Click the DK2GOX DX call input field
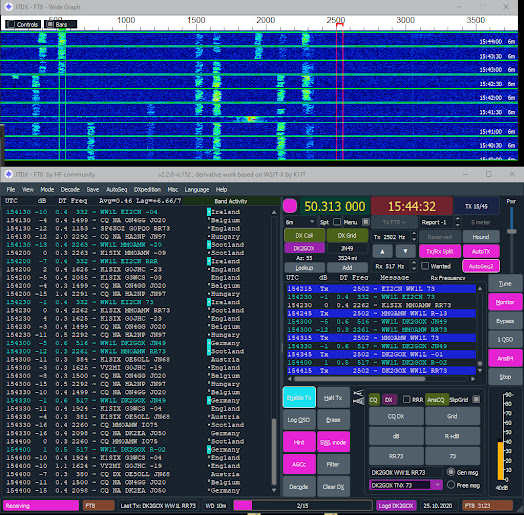This screenshot has height=515, width=524. [x=304, y=248]
